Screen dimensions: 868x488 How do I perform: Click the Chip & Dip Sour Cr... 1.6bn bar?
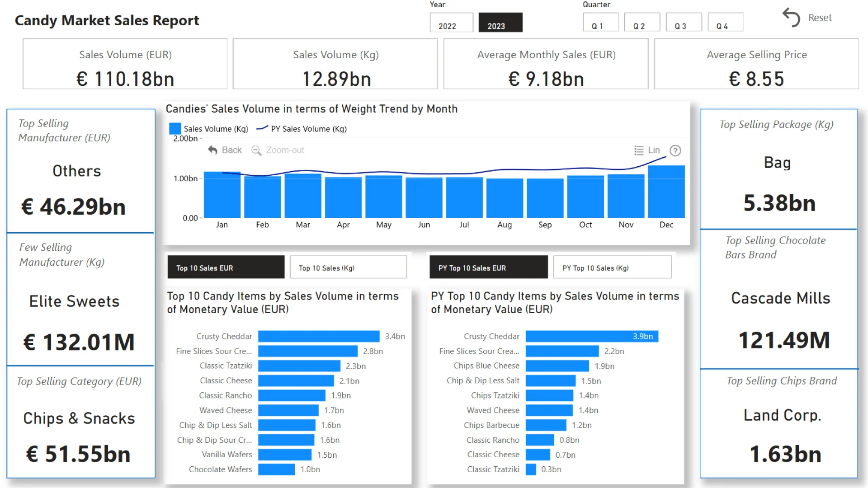pos(286,440)
